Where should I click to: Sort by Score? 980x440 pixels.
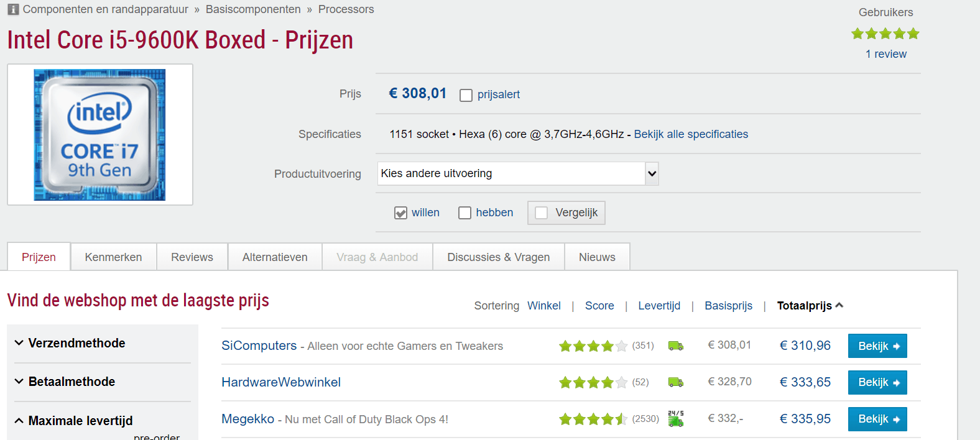pos(599,306)
